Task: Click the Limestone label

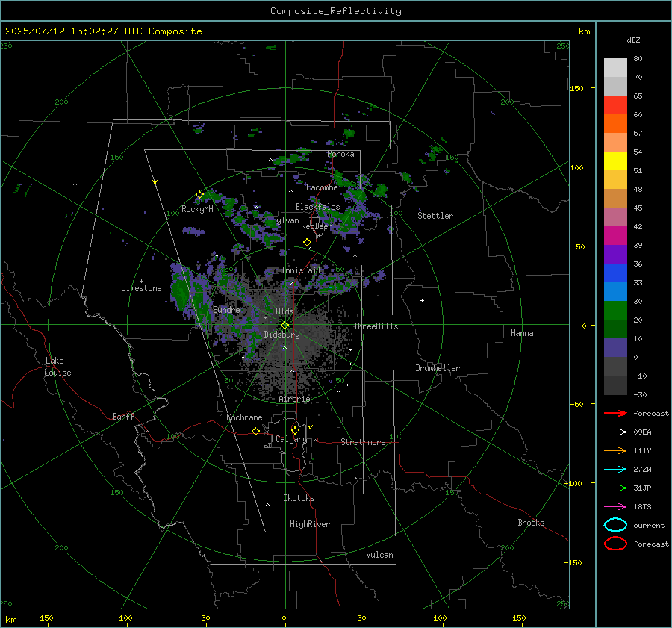Action: click(141, 288)
